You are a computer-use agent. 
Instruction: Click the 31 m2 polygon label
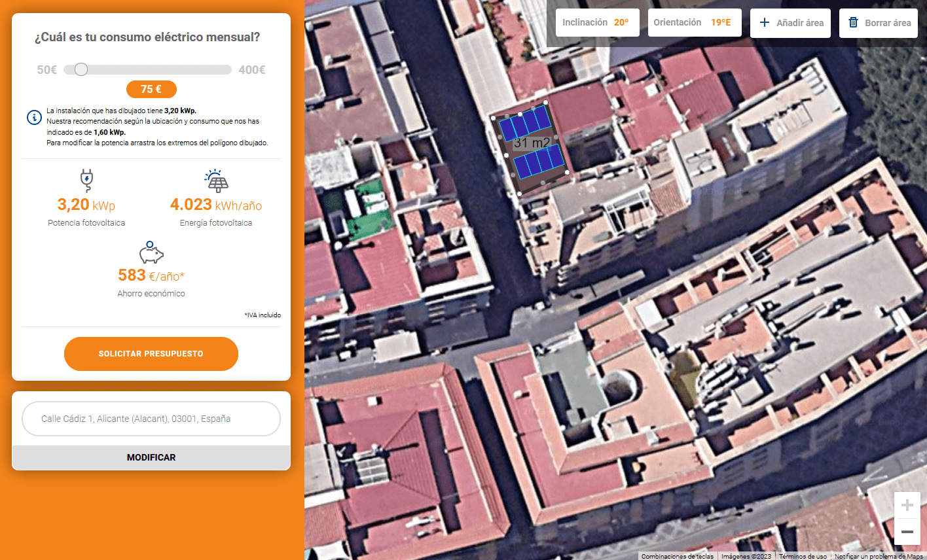click(532, 143)
